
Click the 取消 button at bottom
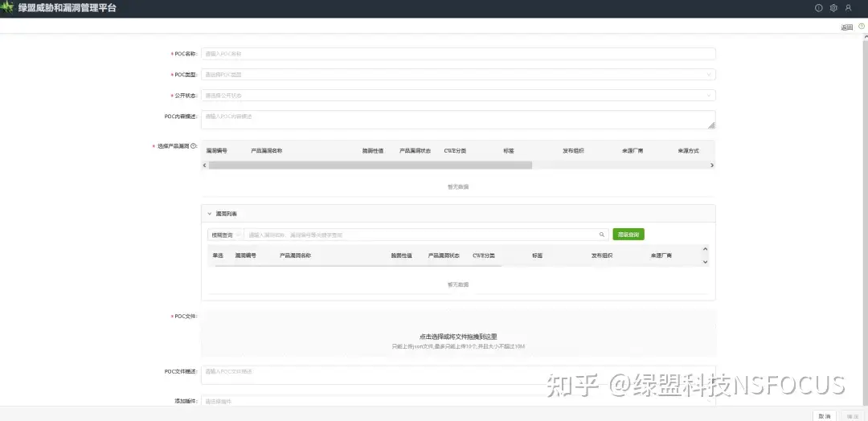[x=824, y=415]
